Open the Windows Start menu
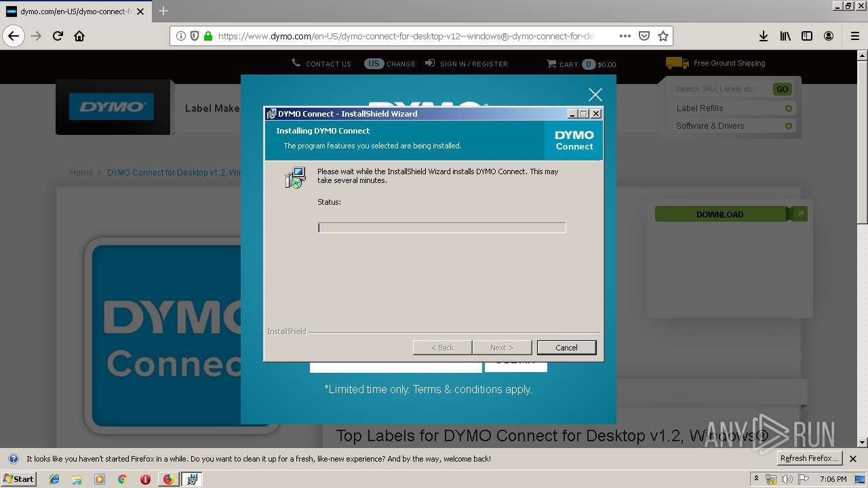This screenshot has width=868, height=488. click(x=19, y=479)
